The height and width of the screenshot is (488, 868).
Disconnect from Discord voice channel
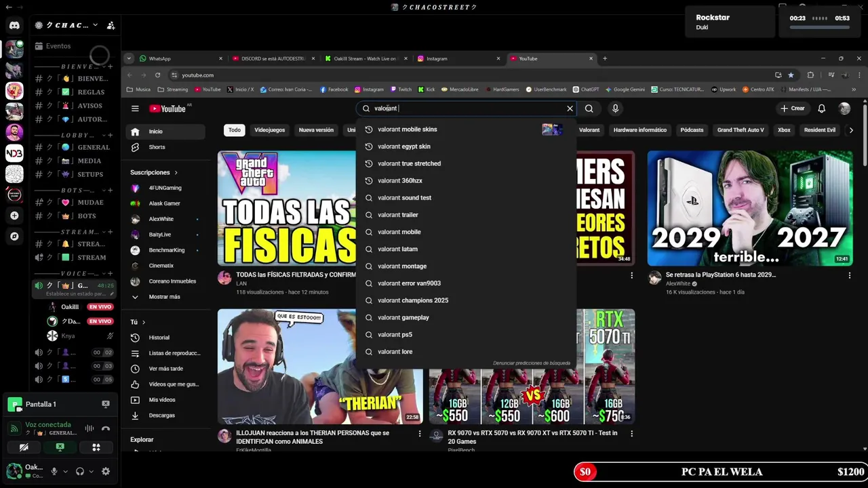click(x=106, y=428)
